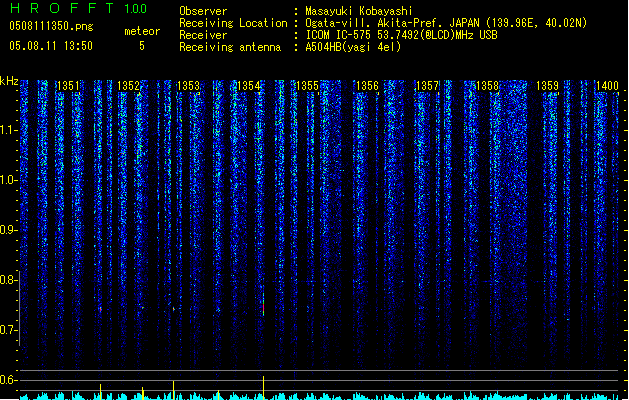Click the 1359 time marker
Image resolution: width=629 pixels, height=400 pixels.
(547, 85)
